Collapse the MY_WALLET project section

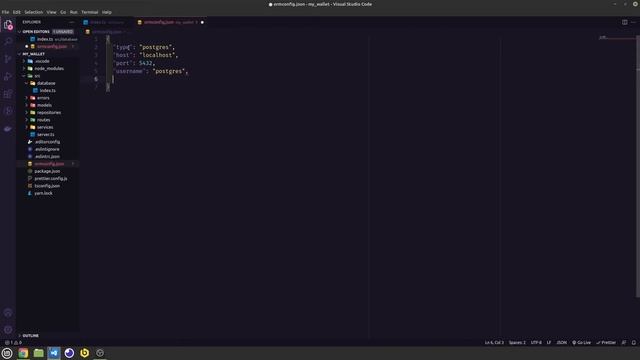point(33,54)
